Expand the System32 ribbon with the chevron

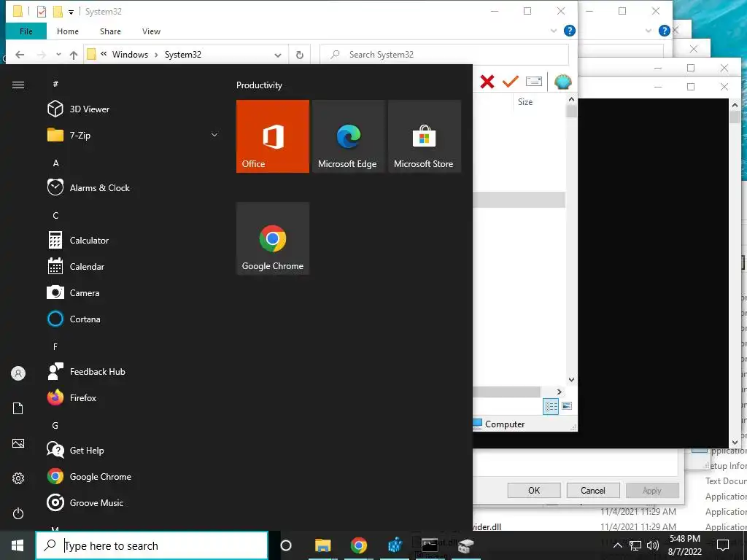pos(554,31)
